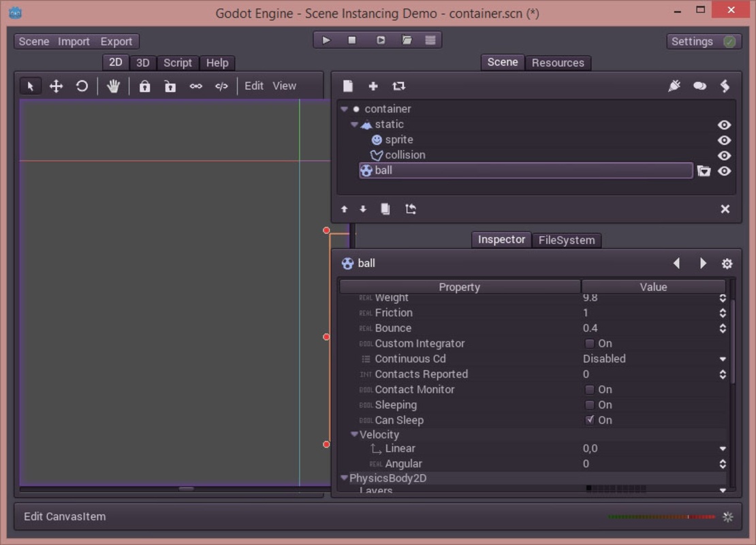
Task: Adjust the Contacts Reported stepper
Action: (723, 374)
